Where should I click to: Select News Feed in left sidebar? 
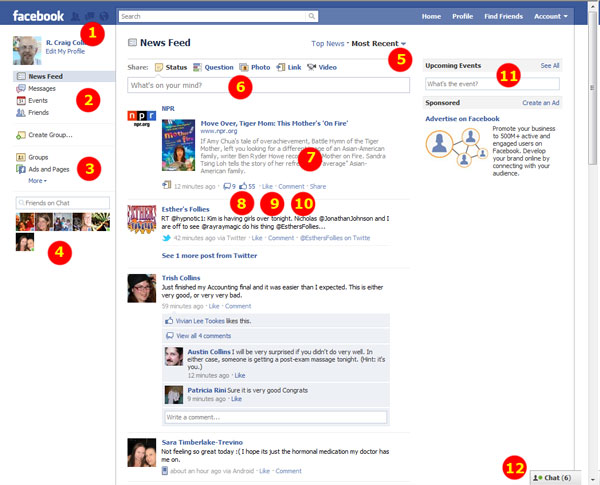coord(64,77)
